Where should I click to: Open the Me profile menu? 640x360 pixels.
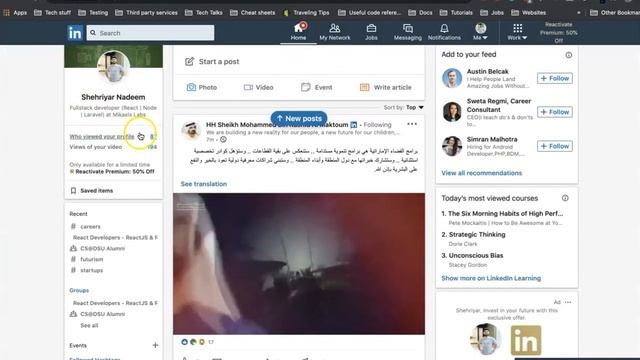[x=480, y=31]
